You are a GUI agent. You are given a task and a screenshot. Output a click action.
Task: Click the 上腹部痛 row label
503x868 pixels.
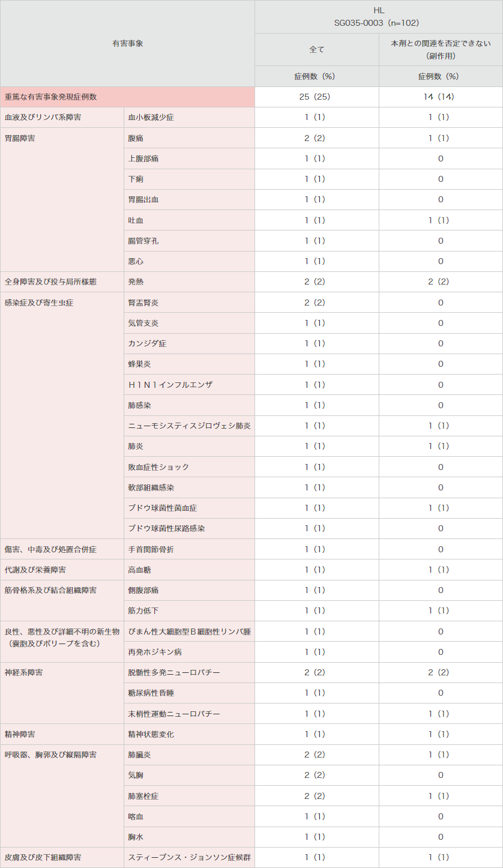[x=189, y=158]
